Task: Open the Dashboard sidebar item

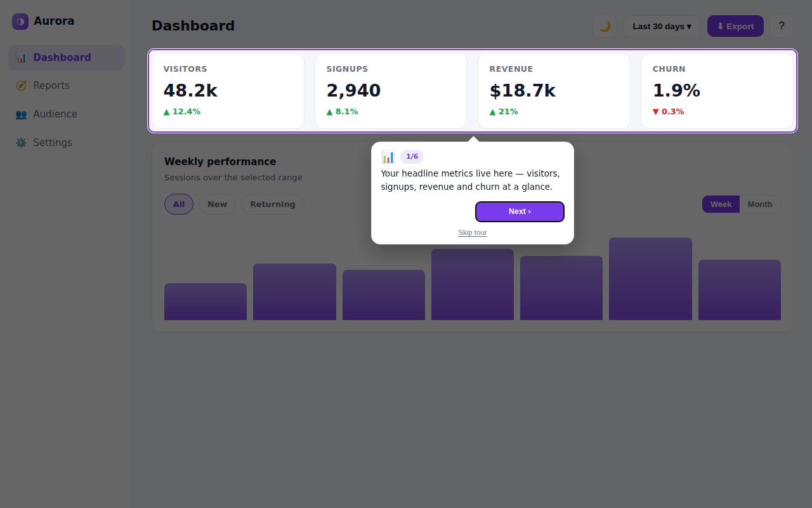Action: 66,58
